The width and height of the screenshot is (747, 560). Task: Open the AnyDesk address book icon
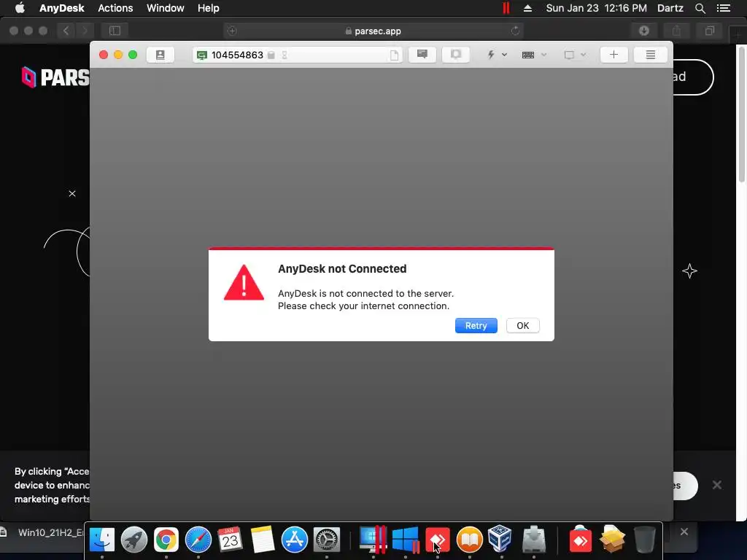point(160,55)
